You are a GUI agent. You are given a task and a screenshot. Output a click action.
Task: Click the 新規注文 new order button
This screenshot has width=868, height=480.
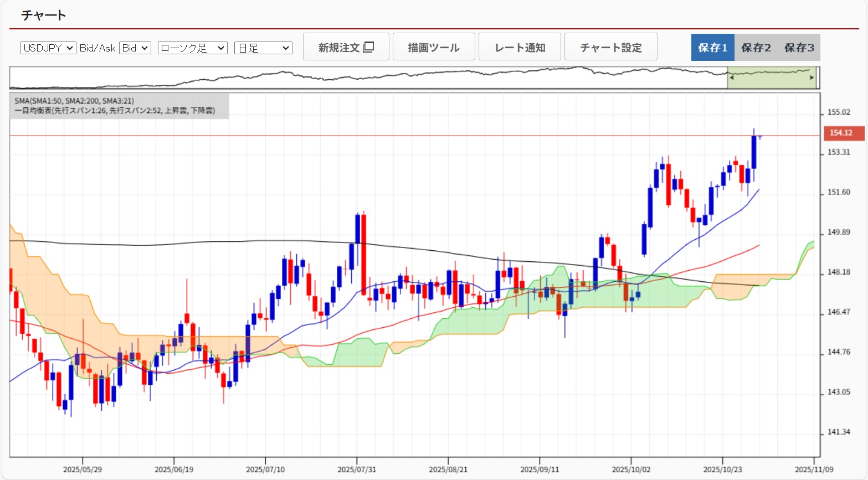pyautogui.click(x=346, y=47)
